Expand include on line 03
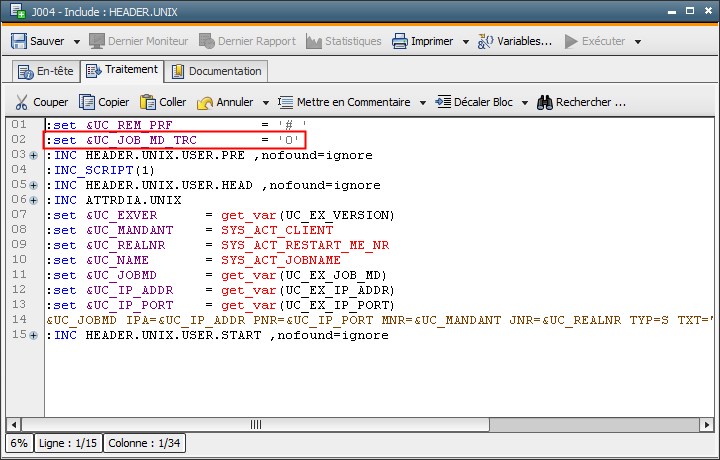Viewport: 720px width, 460px height. 34,156
